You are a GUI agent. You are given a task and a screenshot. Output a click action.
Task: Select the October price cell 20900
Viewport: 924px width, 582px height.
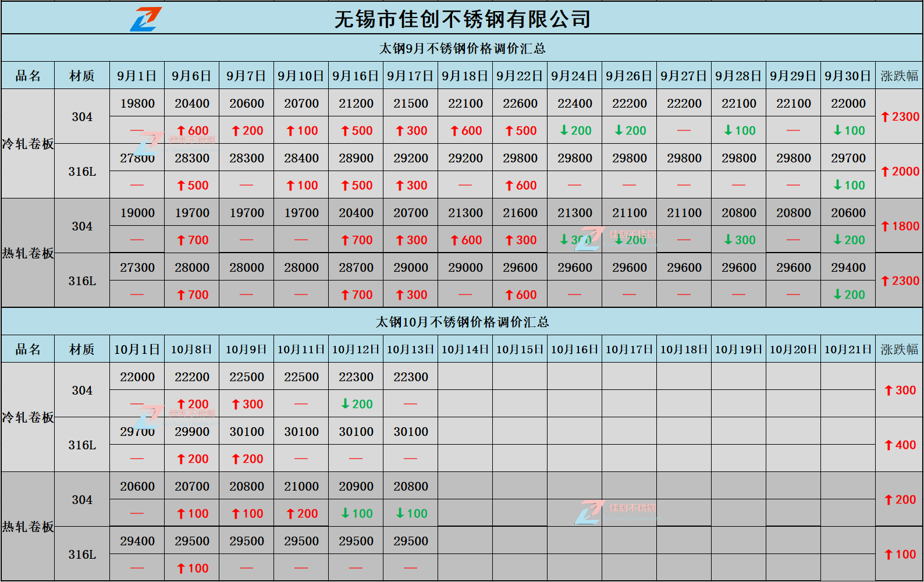coord(356,486)
